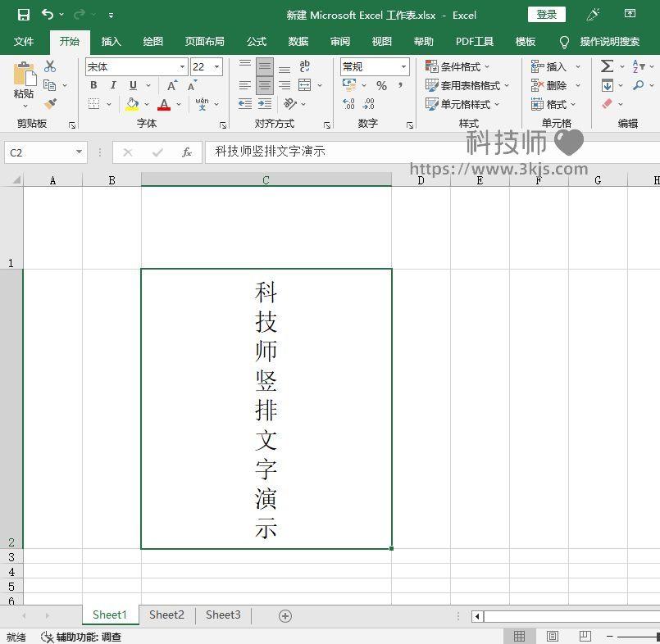The image size is (660, 644).
Task: Click the Save icon in title bar
Action: pyautogui.click(x=24, y=15)
